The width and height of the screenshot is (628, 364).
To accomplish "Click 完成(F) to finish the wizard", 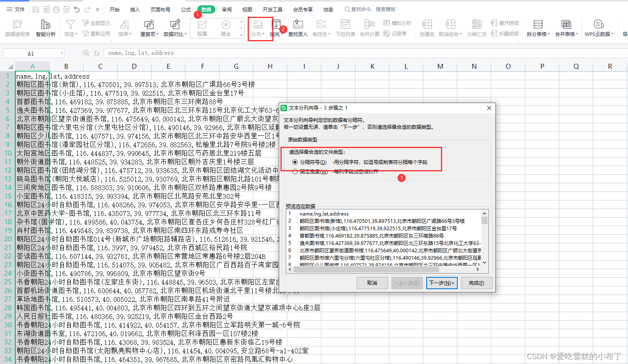I will click(x=477, y=283).
